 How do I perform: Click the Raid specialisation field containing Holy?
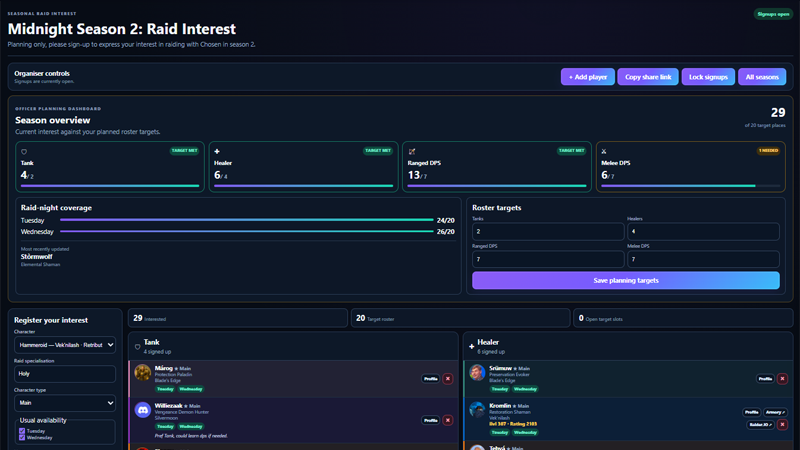tap(65, 374)
